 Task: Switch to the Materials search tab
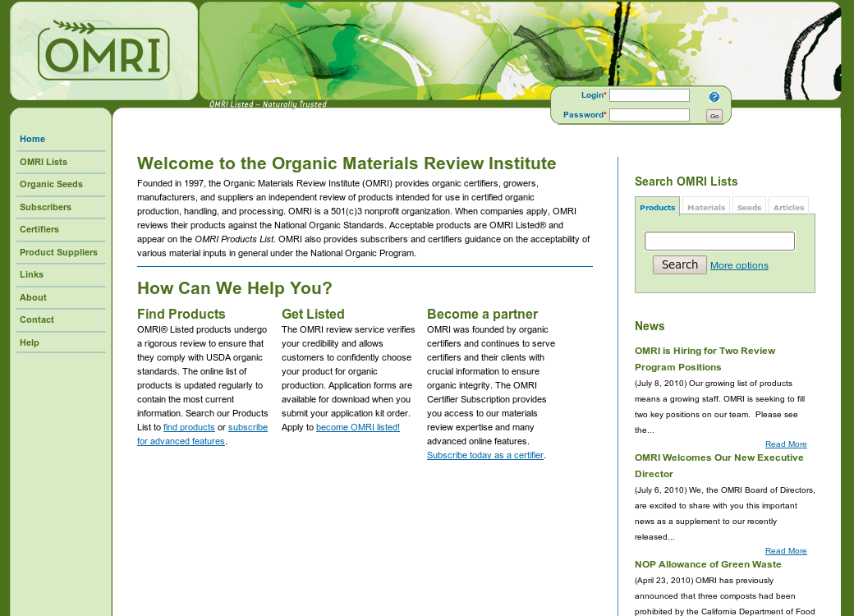pyautogui.click(x=706, y=207)
